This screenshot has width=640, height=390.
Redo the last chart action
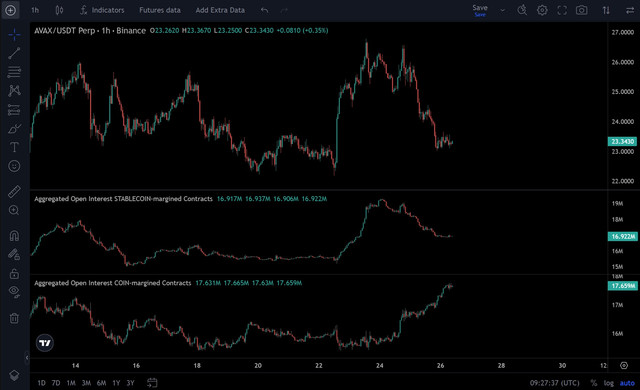tap(284, 10)
